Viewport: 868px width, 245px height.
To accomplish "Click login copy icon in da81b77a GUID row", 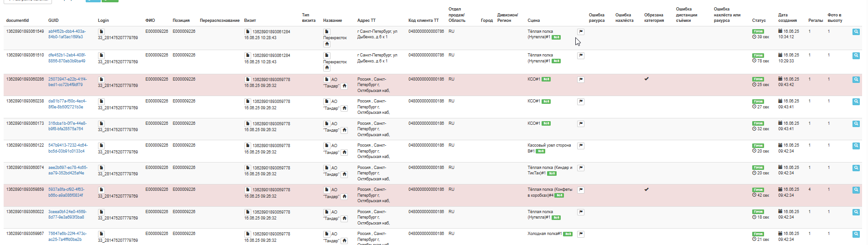I will click(101, 102).
